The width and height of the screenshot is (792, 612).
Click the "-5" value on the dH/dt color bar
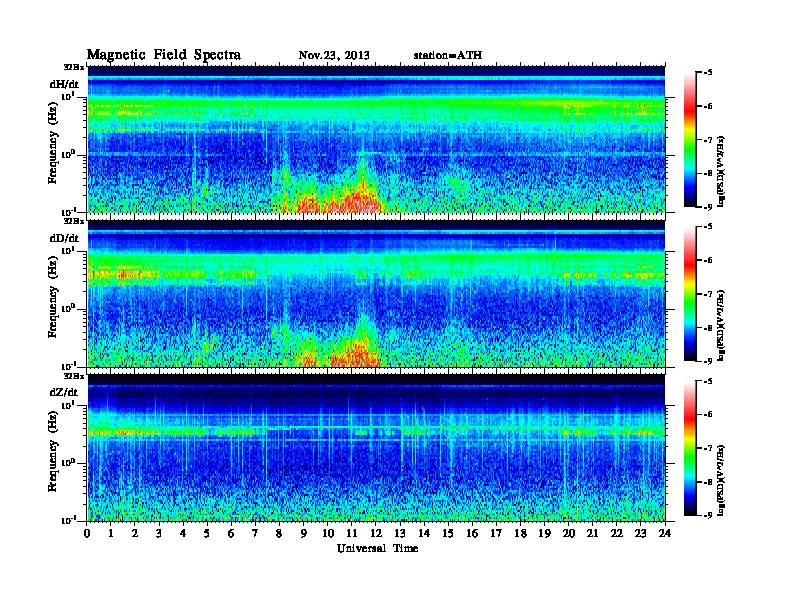708,73
